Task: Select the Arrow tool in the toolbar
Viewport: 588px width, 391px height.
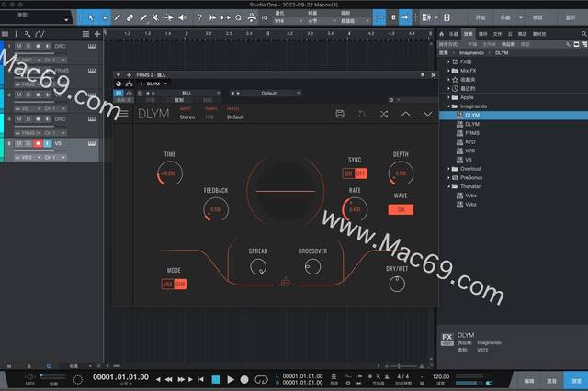Action: tap(91, 17)
